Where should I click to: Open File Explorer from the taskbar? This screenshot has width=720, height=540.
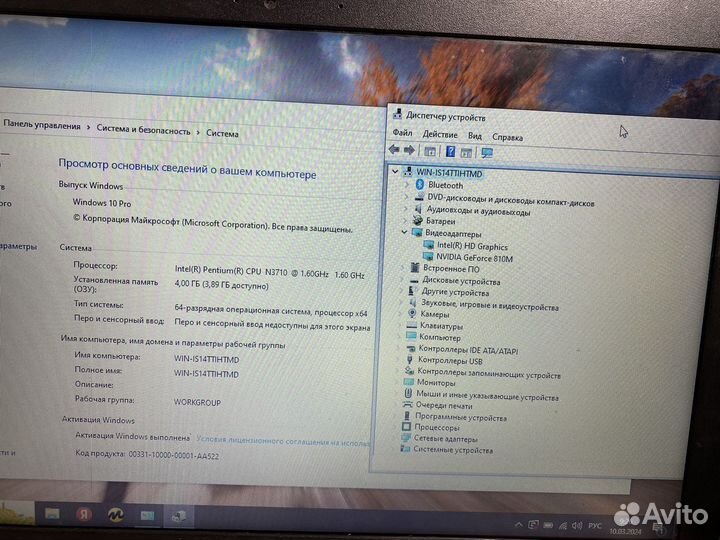click(x=52, y=513)
